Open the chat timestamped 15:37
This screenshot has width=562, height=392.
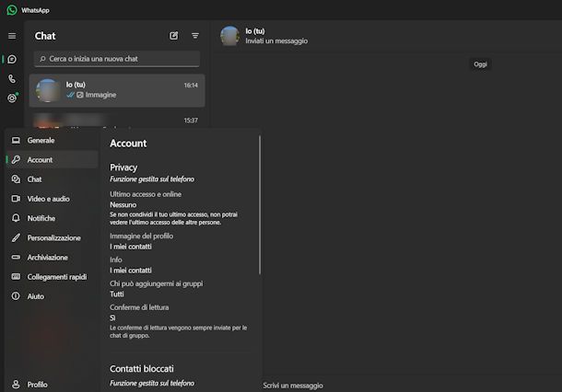[117, 121]
